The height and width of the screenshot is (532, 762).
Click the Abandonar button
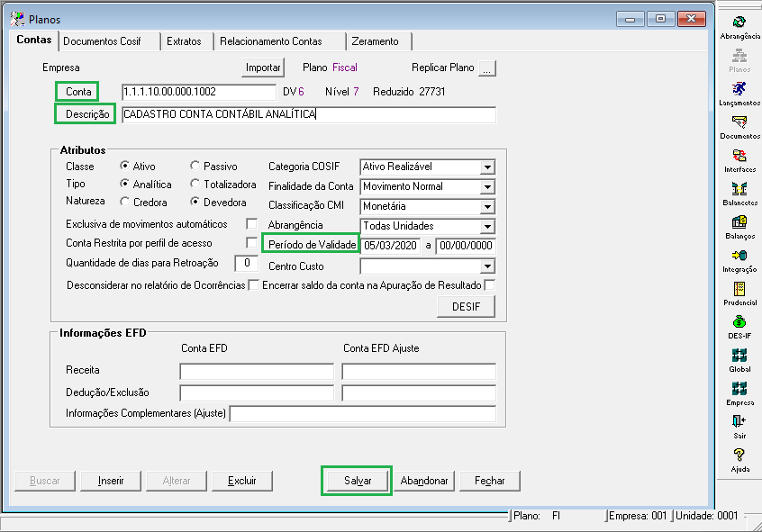coord(423,481)
